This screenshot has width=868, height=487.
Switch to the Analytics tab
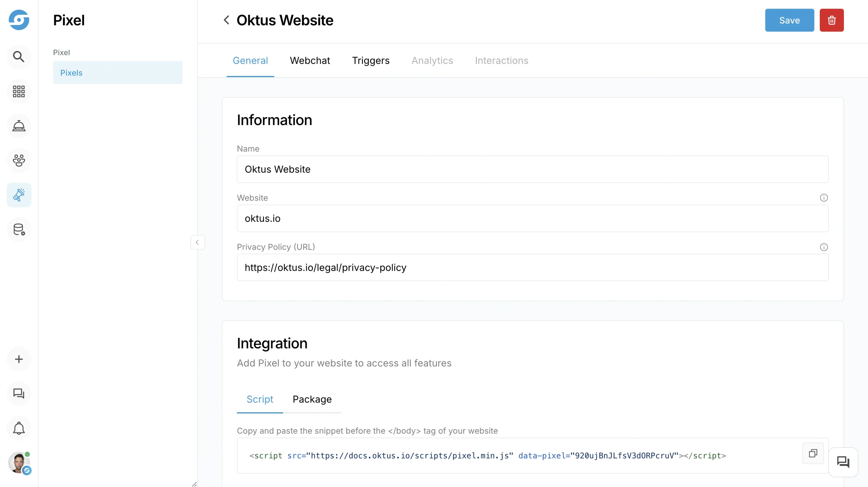pyautogui.click(x=432, y=61)
